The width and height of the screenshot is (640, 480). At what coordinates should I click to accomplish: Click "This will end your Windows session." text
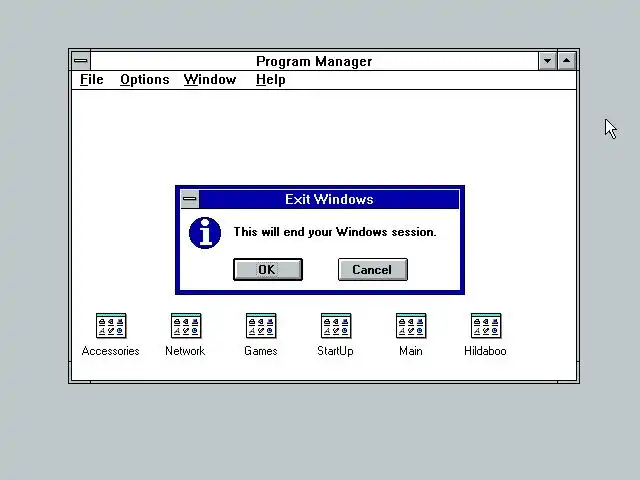tap(335, 232)
